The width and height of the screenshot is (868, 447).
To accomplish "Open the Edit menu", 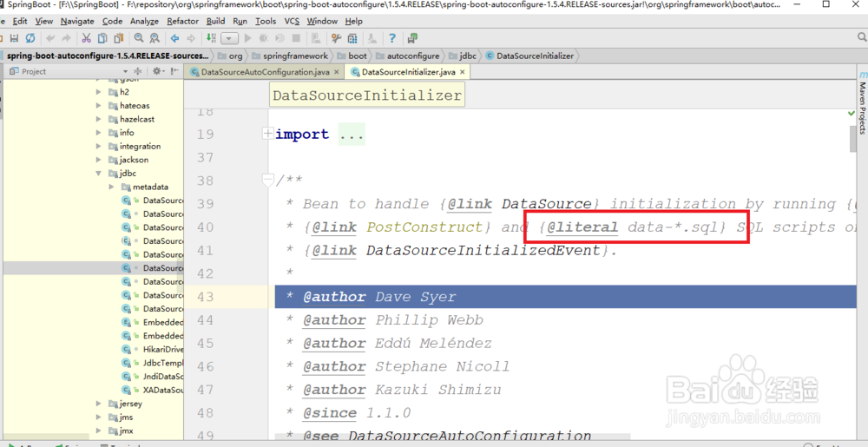I will [20, 21].
